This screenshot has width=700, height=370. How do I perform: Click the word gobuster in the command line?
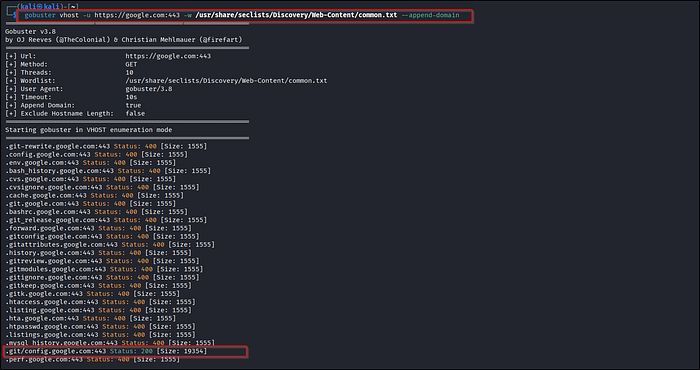[x=40, y=15]
